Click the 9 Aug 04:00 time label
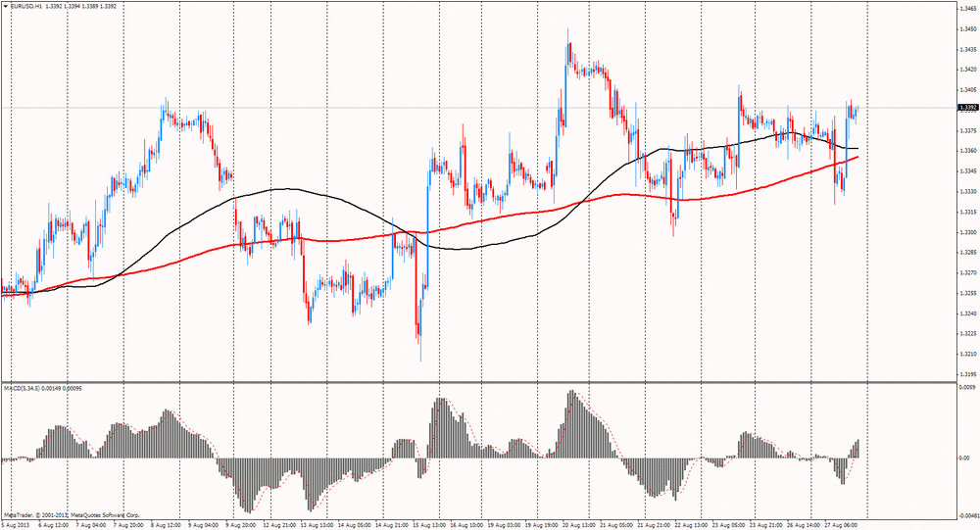This screenshot has height=530, width=980. (201, 526)
